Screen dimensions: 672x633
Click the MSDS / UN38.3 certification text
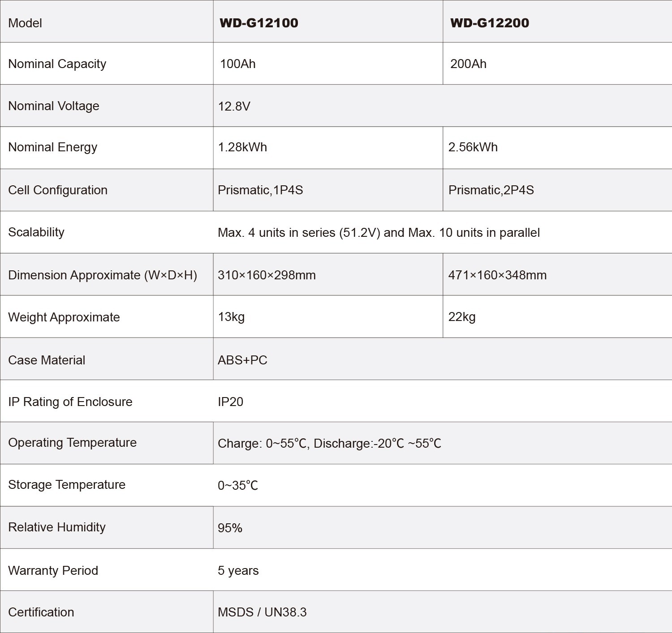[x=262, y=612]
